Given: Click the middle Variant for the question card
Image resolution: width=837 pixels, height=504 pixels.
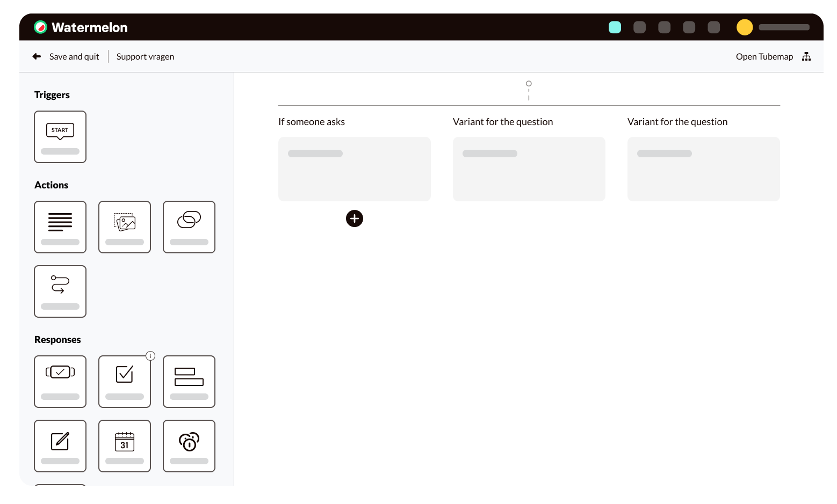Looking at the screenshot, I should coord(529,169).
